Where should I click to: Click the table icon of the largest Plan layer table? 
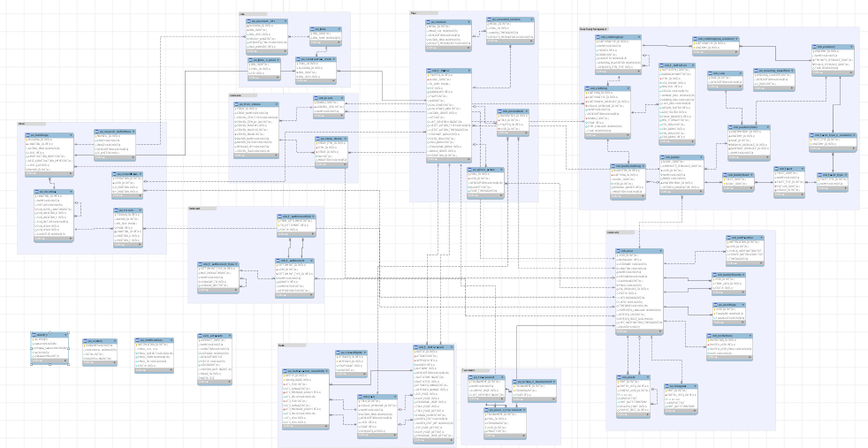(x=427, y=69)
